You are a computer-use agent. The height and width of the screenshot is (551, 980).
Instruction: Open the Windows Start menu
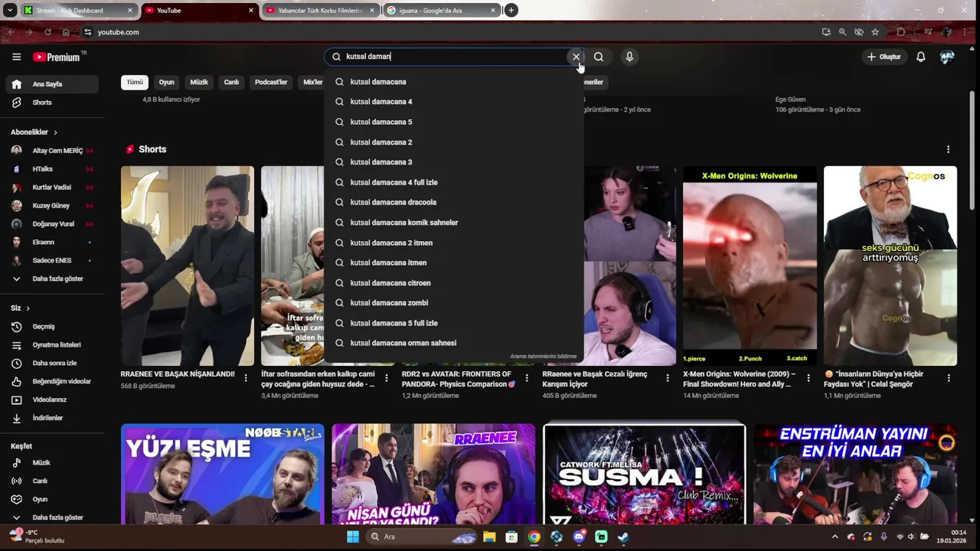(x=353, y=536)
